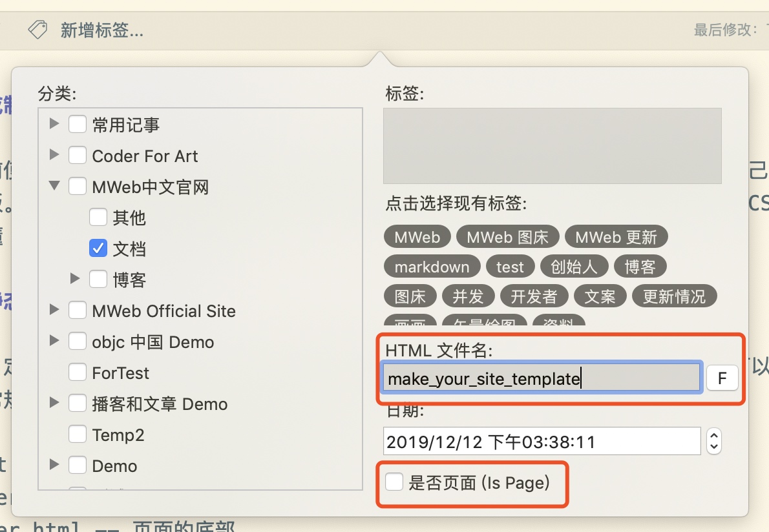Uncheck the 文档 category checkbox
769x532 pixels.
pos(98,248)
